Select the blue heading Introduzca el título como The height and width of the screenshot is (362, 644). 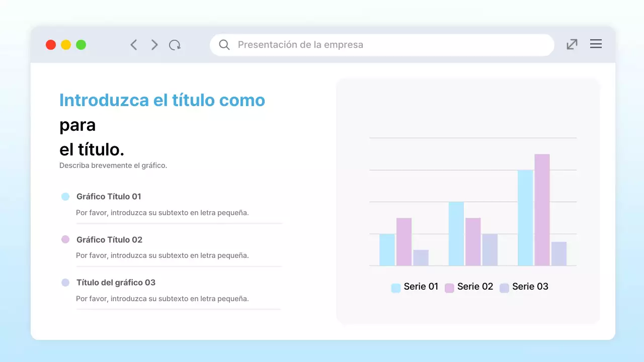(162, 100)
